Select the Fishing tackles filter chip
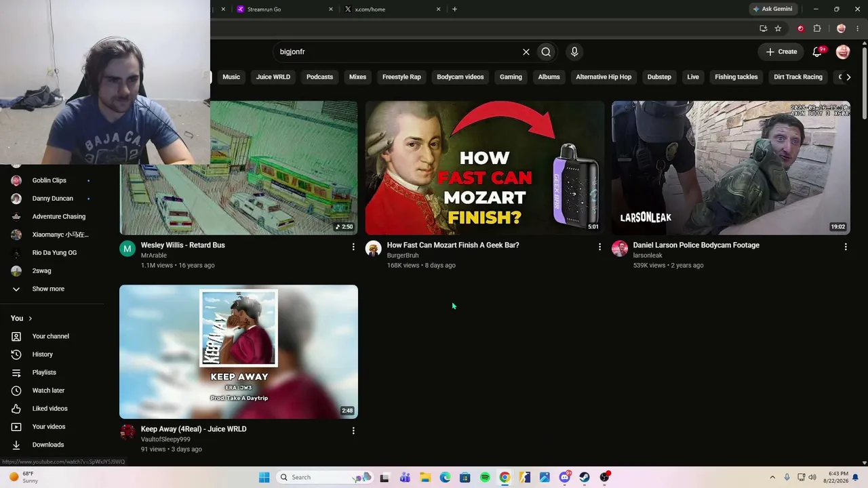The image size is (868, 488). click(736, 77)
